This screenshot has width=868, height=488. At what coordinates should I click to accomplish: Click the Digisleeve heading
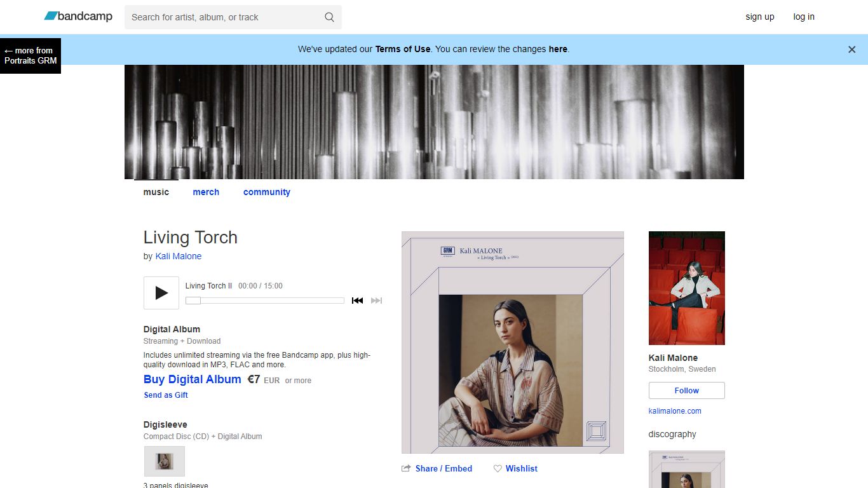click(x=165, y=424)
